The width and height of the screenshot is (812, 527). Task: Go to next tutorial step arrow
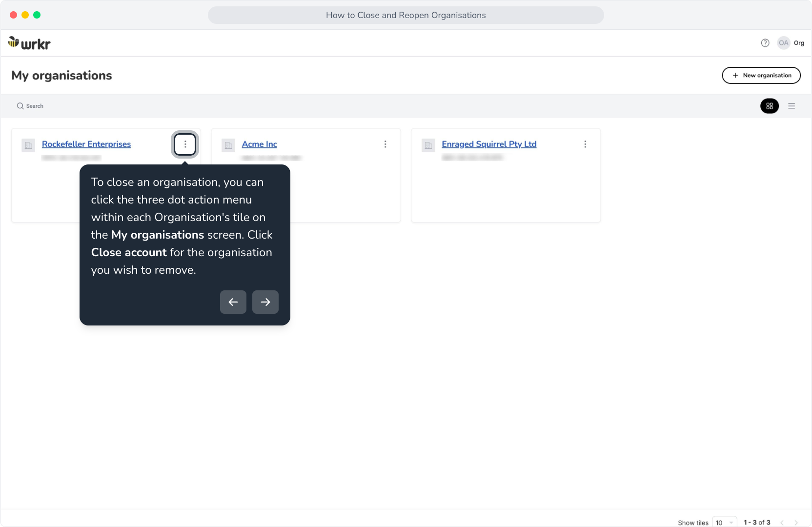(x=265, y=302)
